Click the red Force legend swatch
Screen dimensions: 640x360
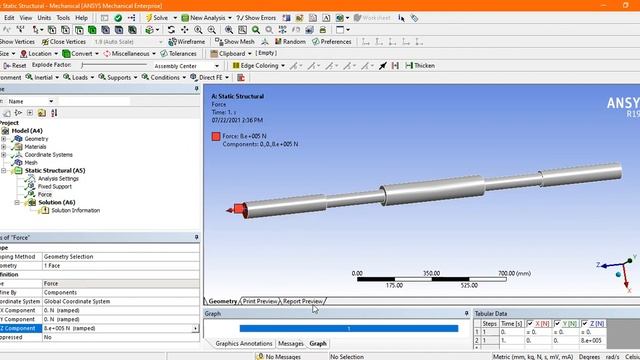tap(216, 136)
